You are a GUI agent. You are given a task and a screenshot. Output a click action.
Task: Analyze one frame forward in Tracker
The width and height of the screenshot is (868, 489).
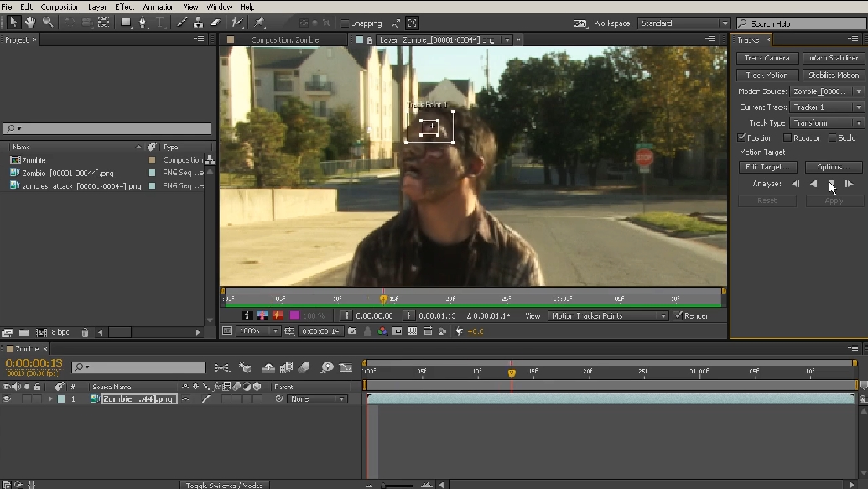click(x=850, y=184)
